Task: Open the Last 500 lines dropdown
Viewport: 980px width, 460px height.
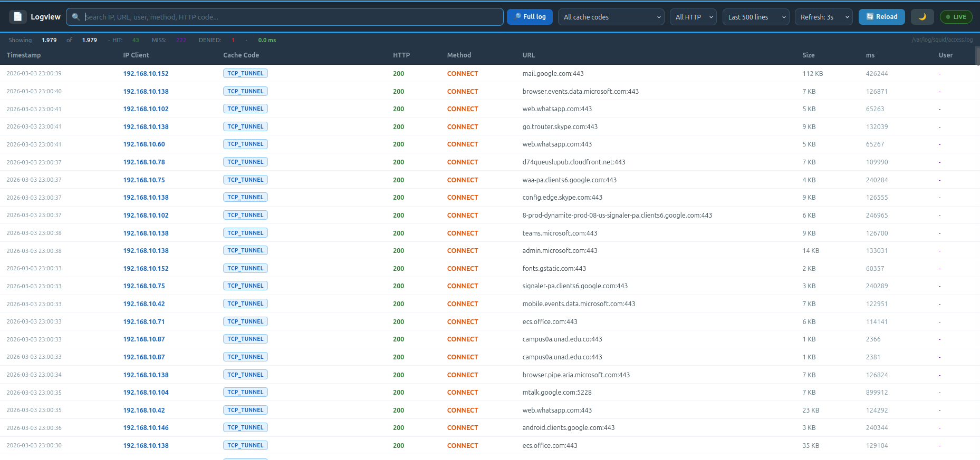Action: coord(756,17)
